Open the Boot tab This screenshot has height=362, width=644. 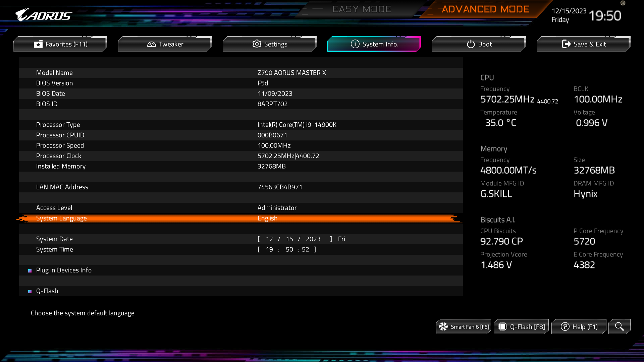pyautogui.click(x=479, y=44)
